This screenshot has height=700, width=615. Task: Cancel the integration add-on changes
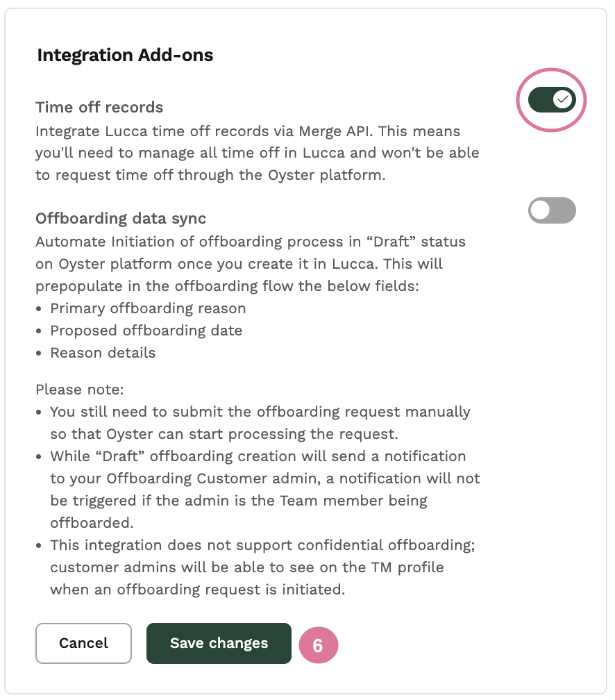pos(83,643)
